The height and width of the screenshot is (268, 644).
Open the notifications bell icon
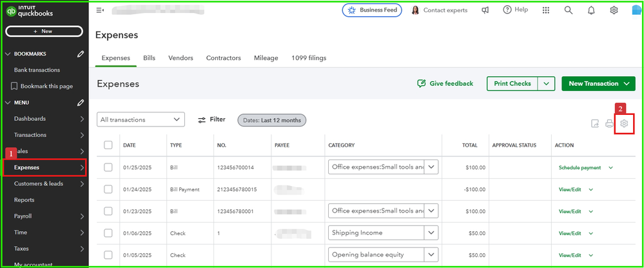[x=591, y=10]
